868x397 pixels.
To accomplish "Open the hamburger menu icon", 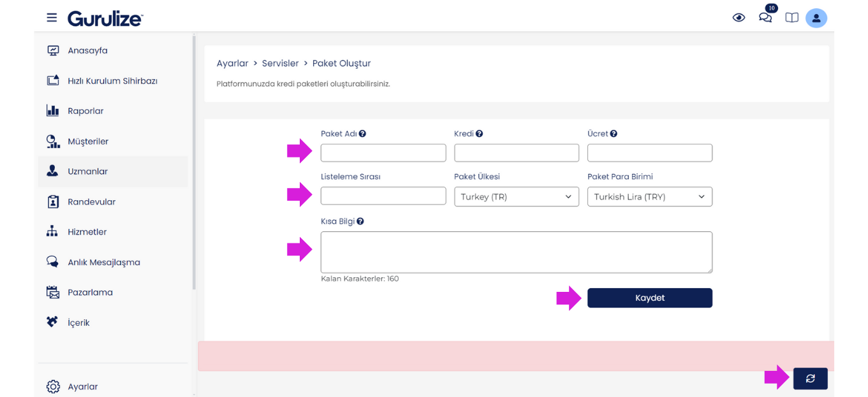I will click(x=52, y=18).
